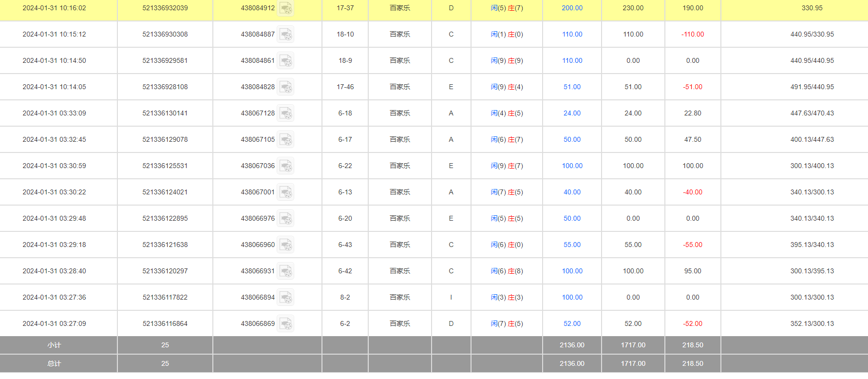Open replay icon beside round 438084912
This screenshot has height=379, width=868.
coord(285,8)
